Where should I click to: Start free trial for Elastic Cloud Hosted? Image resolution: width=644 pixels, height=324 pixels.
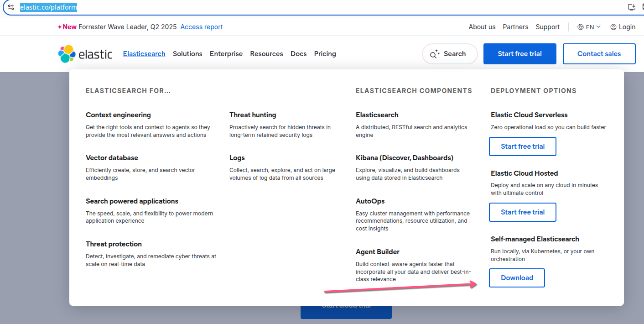(523, 212)
